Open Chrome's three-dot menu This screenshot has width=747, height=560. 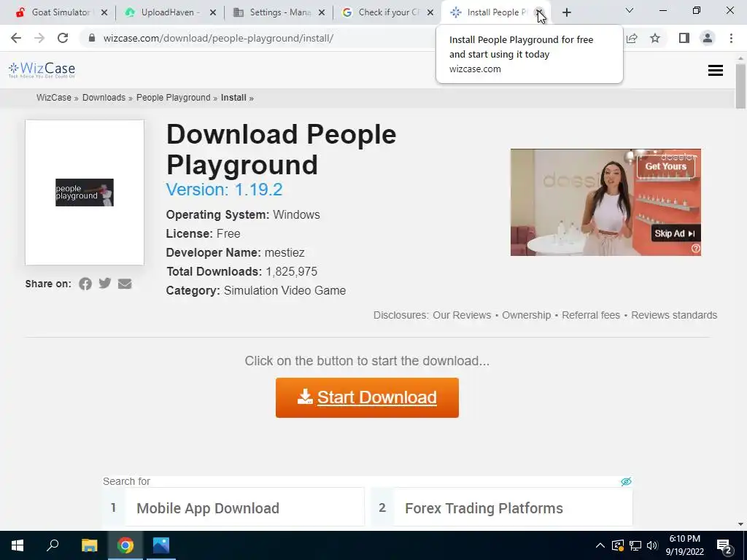[x=731, y=38]
